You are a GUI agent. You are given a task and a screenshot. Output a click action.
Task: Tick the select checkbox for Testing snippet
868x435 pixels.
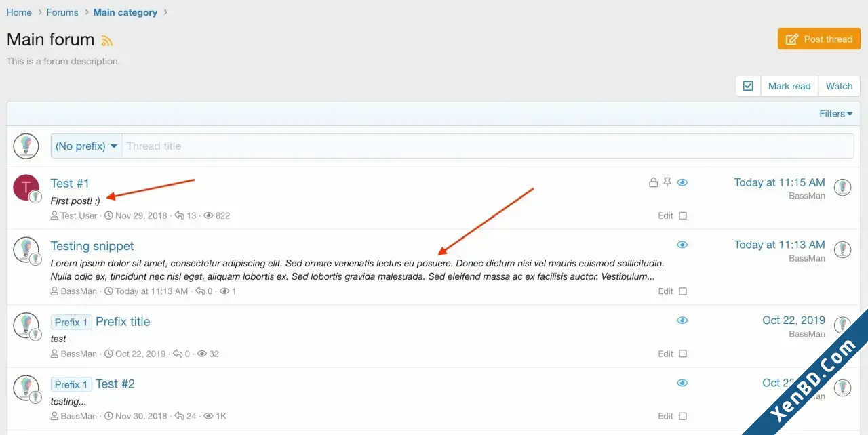click(683, 291)
